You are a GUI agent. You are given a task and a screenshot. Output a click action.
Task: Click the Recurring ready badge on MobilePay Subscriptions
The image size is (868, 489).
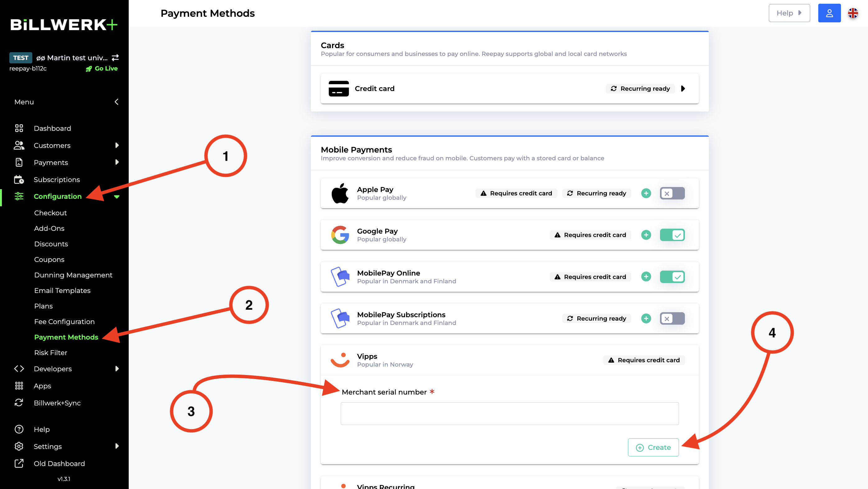(x=596, y=318)
